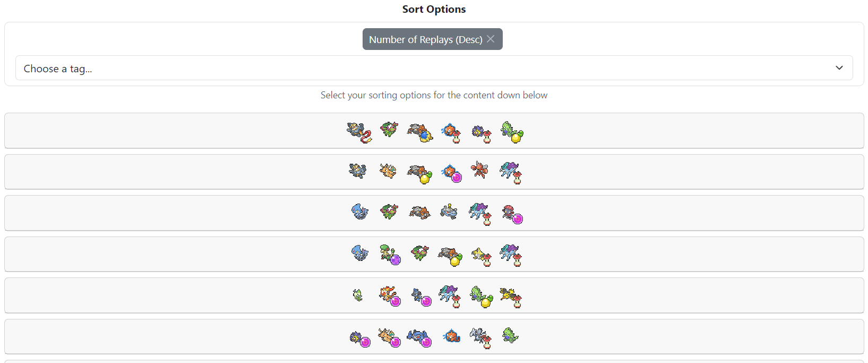Select Breloom with purple orb in fourth team

(x=390, y=255)
